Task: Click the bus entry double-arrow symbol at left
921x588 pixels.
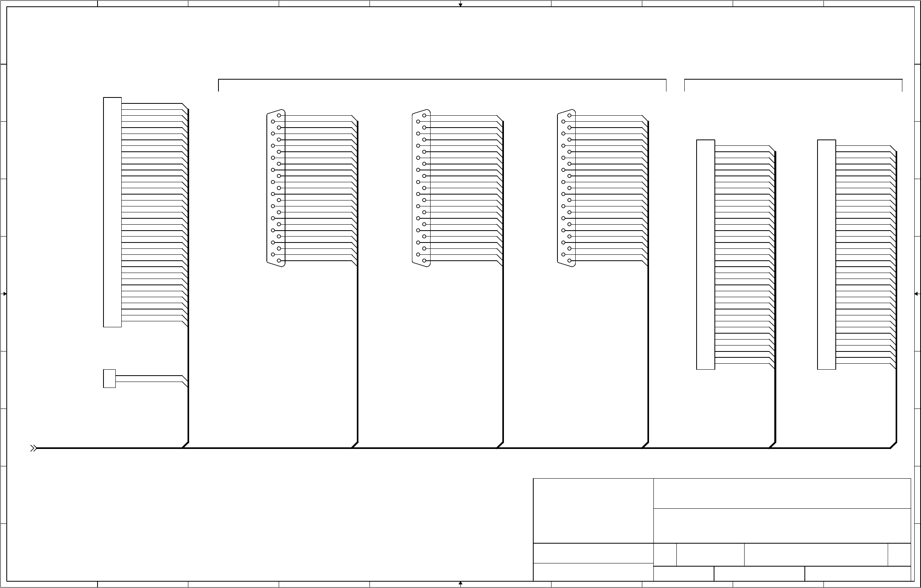Action: coord(34,449)
